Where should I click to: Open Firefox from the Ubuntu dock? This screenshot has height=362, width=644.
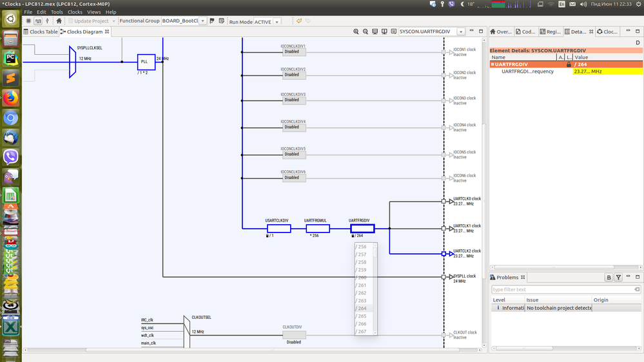(x=11, y=98)
